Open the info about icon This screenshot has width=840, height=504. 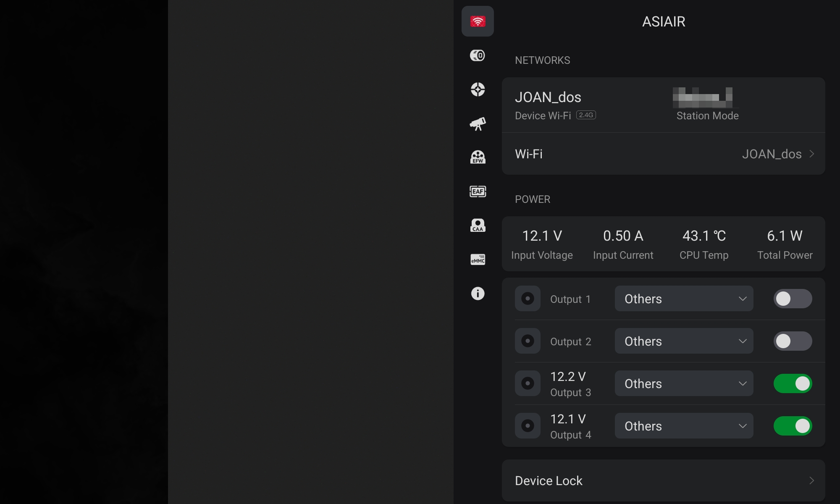click(478, 293)
